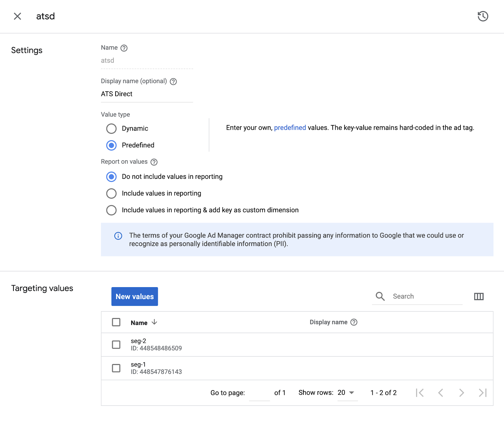The height and width of the screenshot is (421, 504).
Task: Open help icon next to Display name (optional)
Action: (173, 82)
